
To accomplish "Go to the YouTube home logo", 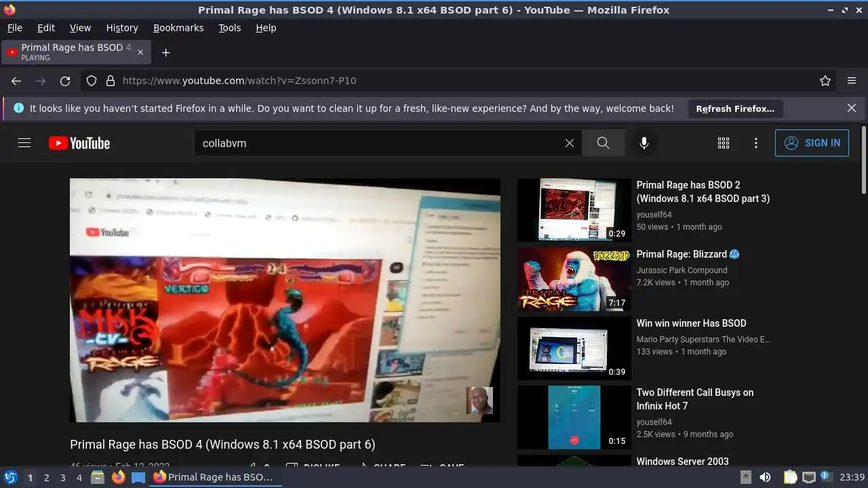I will point(79,143).
